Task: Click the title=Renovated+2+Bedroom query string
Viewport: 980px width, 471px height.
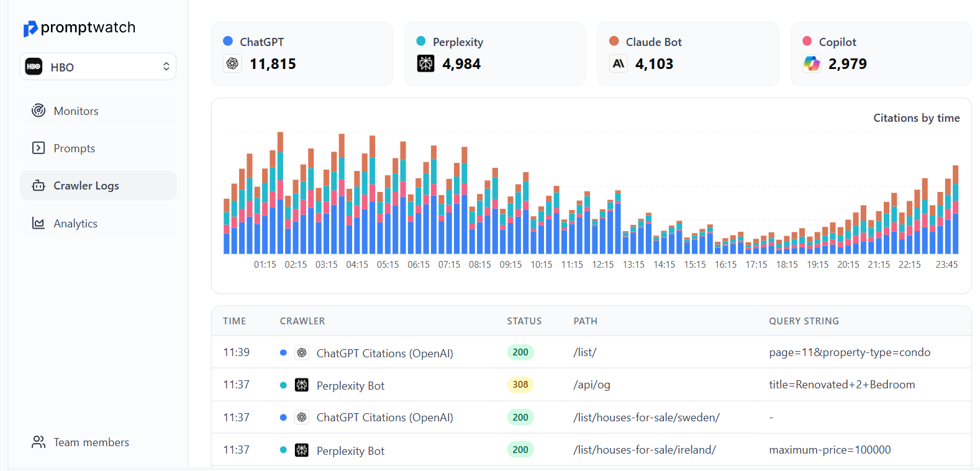Action: tap(842, 385)
